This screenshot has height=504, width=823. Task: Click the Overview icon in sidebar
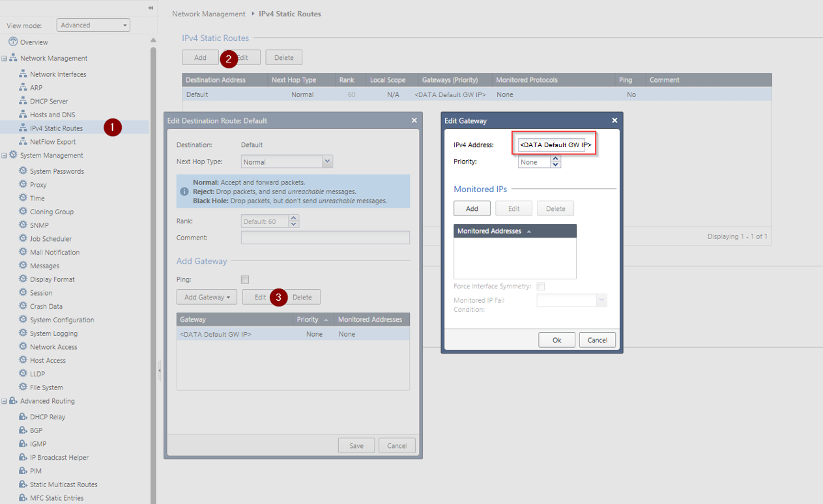[x=13, y=42]
